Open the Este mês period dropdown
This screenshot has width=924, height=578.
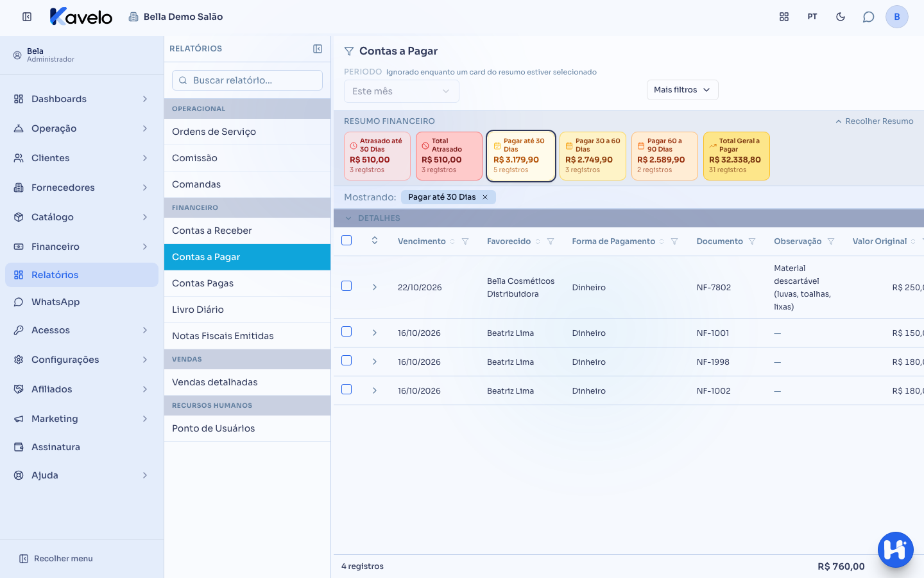coord(402,91)
